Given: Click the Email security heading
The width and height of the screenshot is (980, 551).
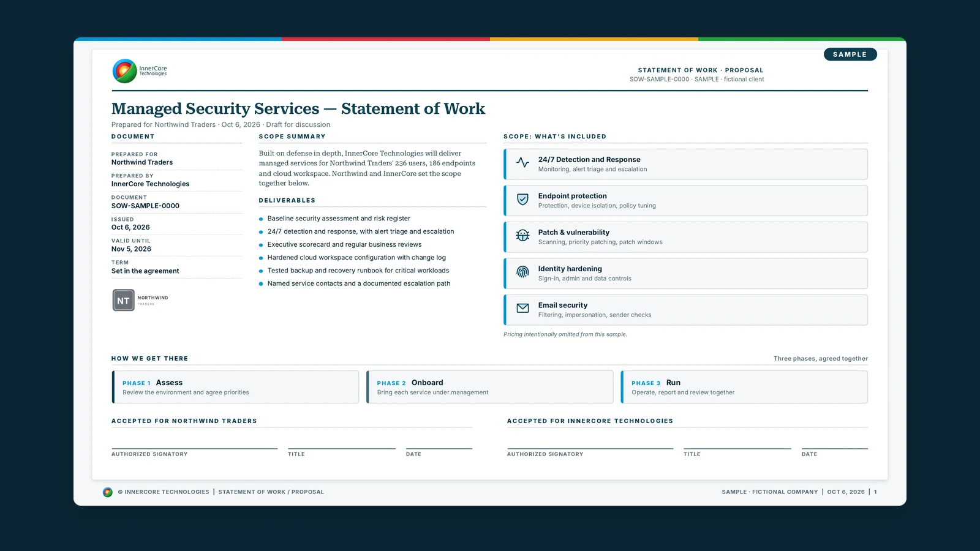Looking at the screenshot, I should (563, 305).
